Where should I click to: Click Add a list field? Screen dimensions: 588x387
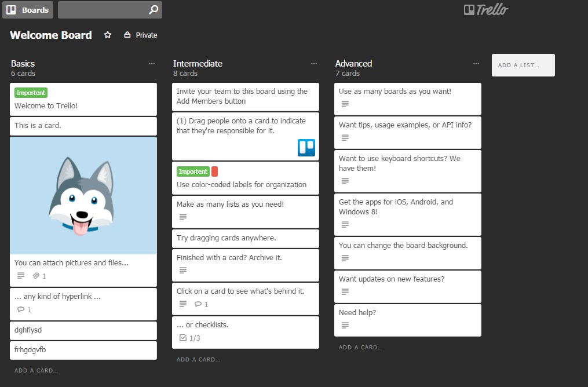(x=523, y=65)
